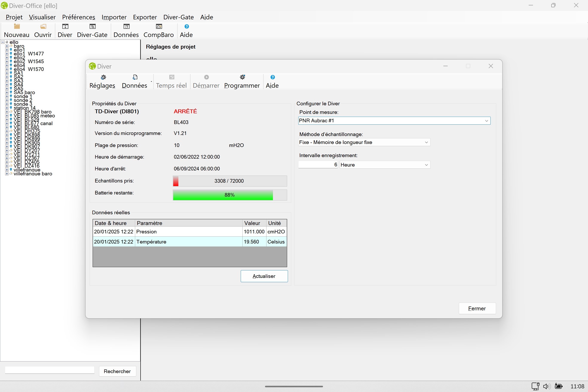
Task: Open the Point de mesure dropdown
Action: coord(486,121)
